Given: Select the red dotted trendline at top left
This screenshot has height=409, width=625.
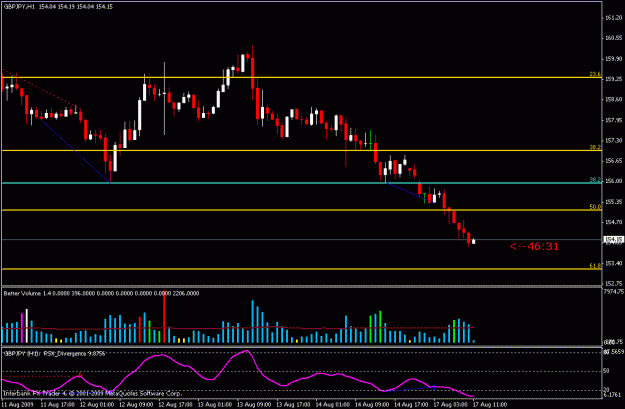Looking at the screenshot, I should [40, 88].
